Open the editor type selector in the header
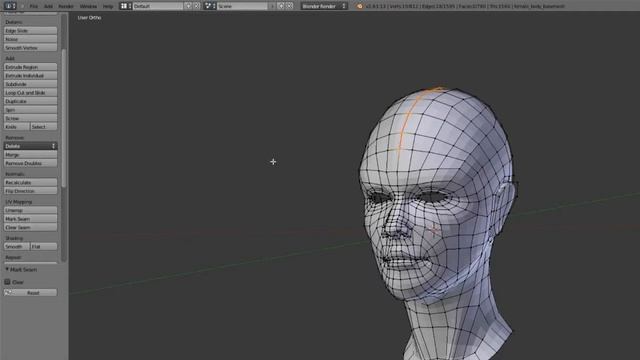640x360 pixels. tap(10, 6)
